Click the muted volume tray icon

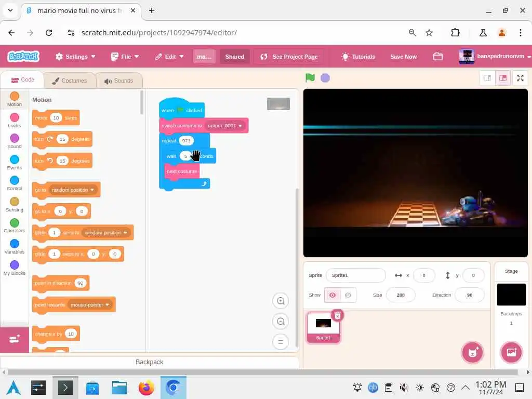403,388
